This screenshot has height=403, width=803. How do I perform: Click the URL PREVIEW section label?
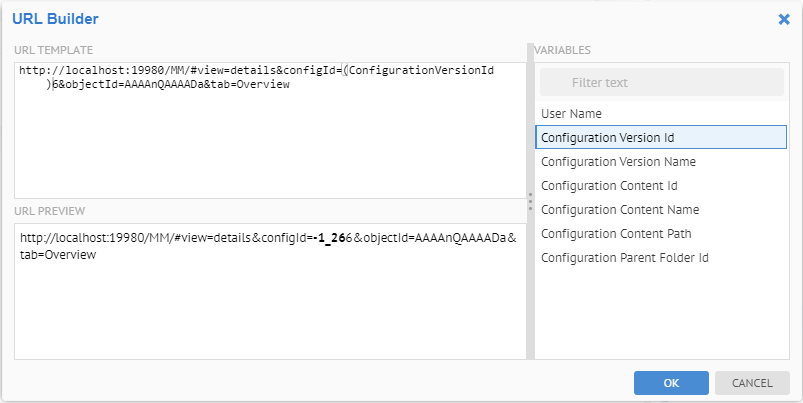coord(49,211)
